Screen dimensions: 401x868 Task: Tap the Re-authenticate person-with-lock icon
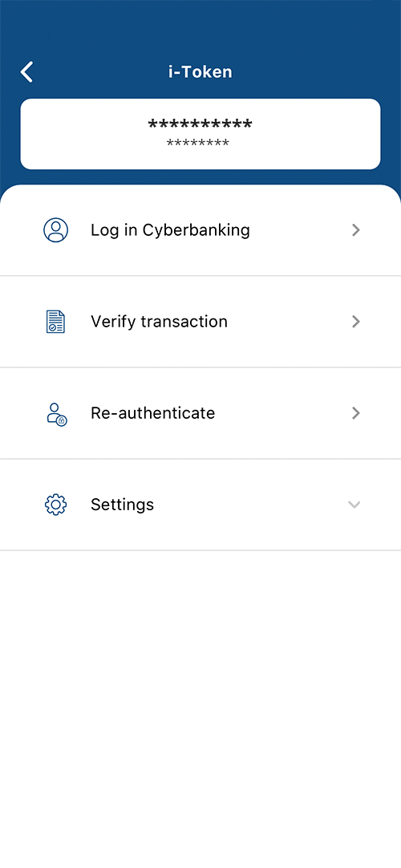pyautogui.click(x=56, y=413)
